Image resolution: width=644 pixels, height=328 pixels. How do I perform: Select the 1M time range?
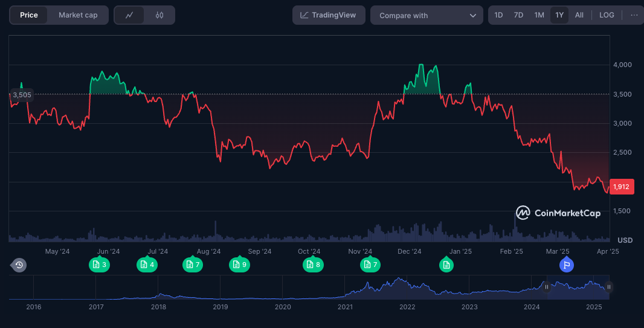click(539, 15)
